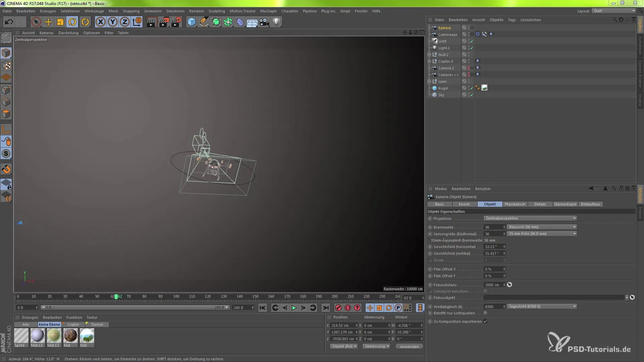
Task: Switch to the Physikalisch tab
Action: coord(515,204)
